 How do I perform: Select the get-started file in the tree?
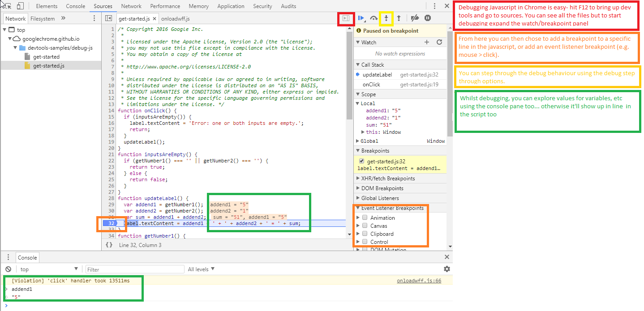46,57
